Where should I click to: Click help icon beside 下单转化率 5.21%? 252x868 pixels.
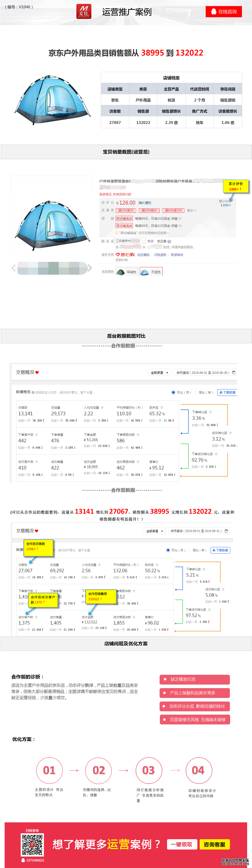click(x=204, y=569)
